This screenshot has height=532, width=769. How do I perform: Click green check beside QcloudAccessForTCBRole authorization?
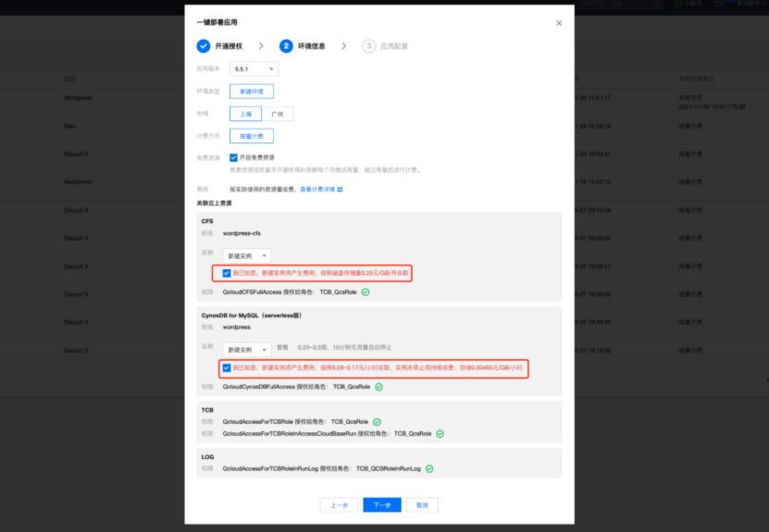377,422
